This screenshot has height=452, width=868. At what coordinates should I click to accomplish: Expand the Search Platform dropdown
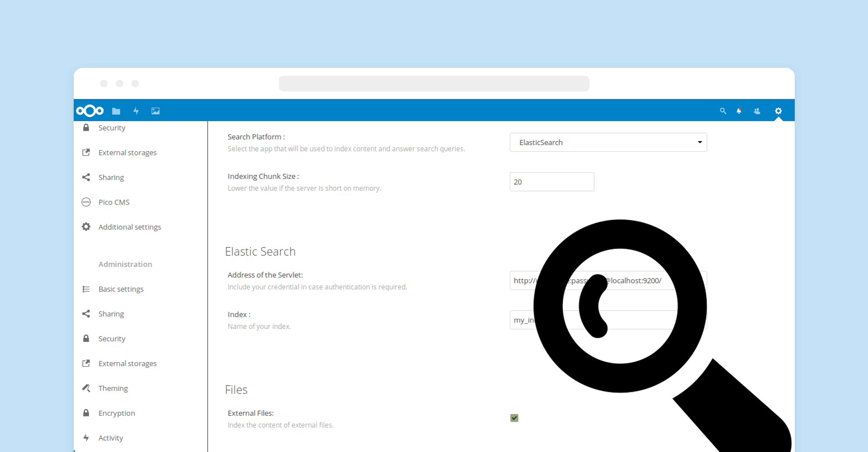(608, 142)
